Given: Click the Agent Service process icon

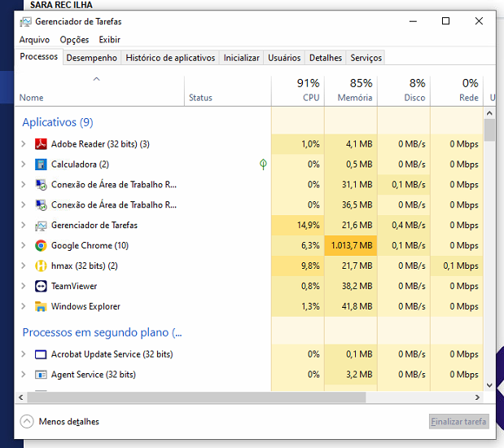Looking at the screenshot, I should coord(42,375).
